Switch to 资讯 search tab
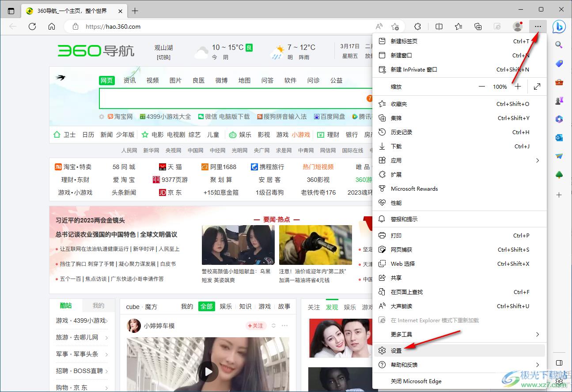 129,80
